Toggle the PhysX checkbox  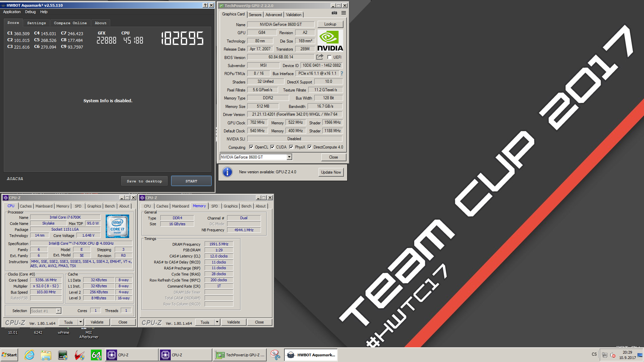(291, 147)
